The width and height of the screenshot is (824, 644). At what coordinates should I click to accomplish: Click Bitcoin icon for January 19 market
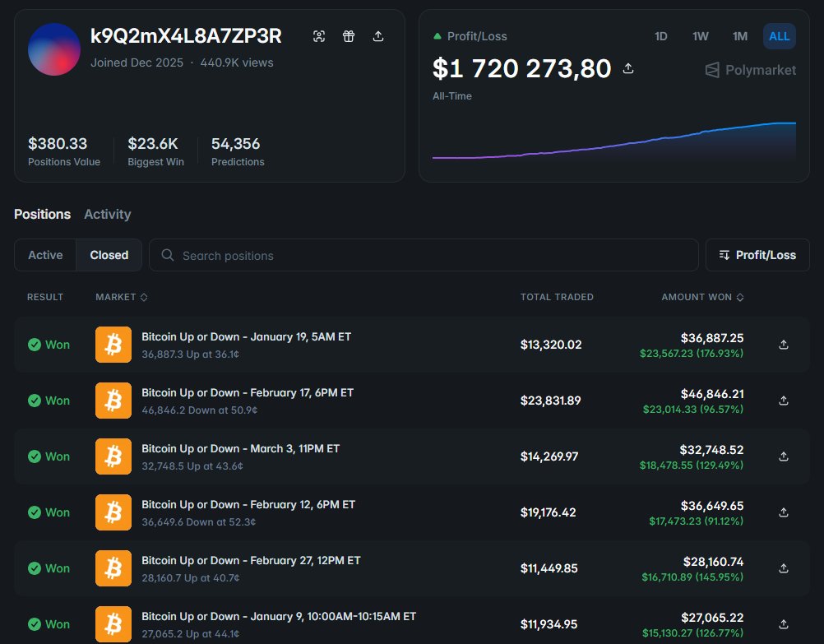(113, 345)
